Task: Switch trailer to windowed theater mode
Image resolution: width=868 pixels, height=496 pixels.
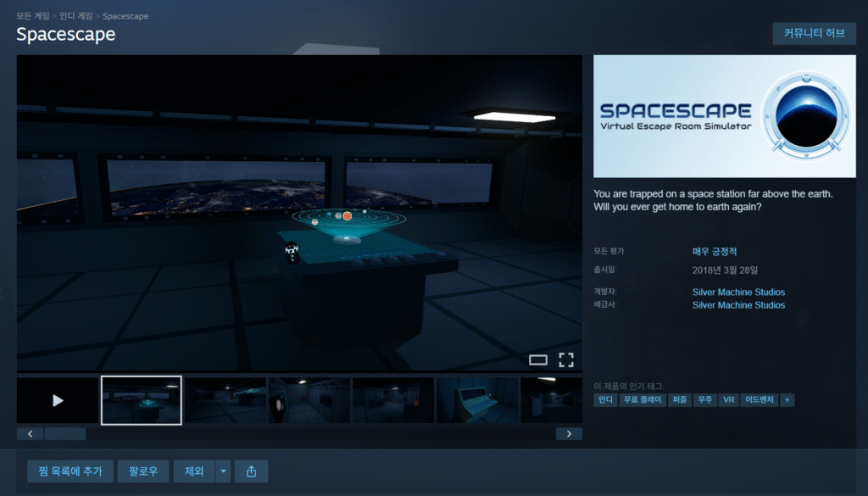Action: pos(540,359)
